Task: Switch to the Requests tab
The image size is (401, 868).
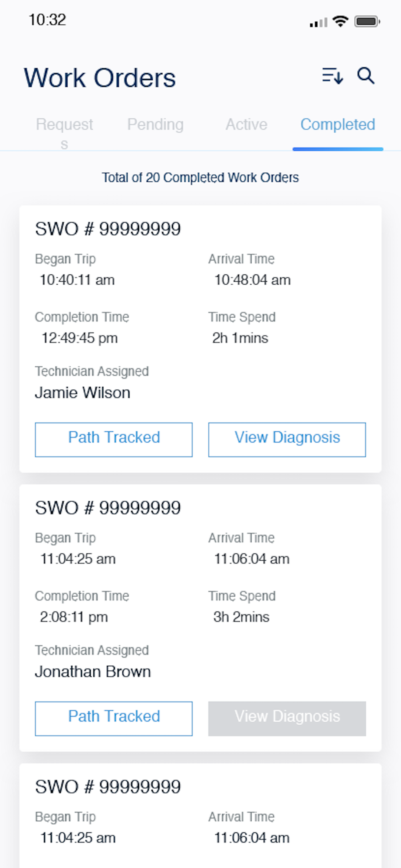Action: pyautogui.click(x=64, y=133)
